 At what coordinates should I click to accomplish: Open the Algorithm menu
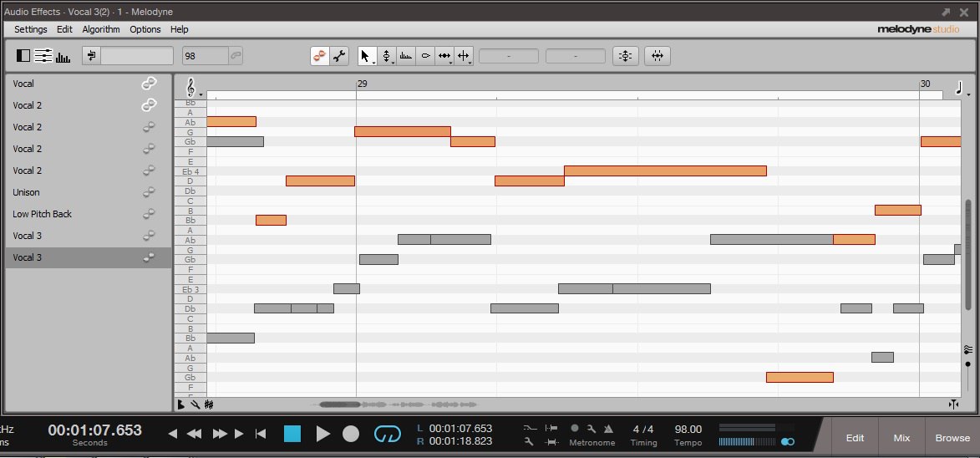(x=101, y=29)
